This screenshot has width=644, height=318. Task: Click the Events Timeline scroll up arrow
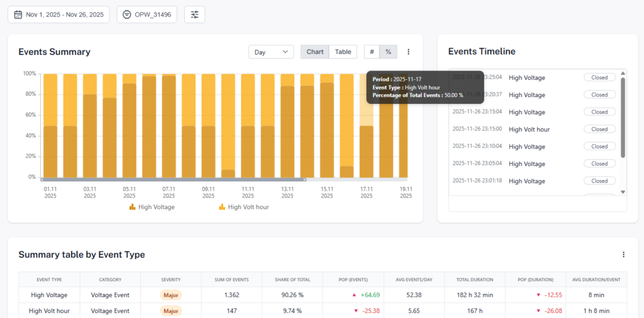coord(623,73)
